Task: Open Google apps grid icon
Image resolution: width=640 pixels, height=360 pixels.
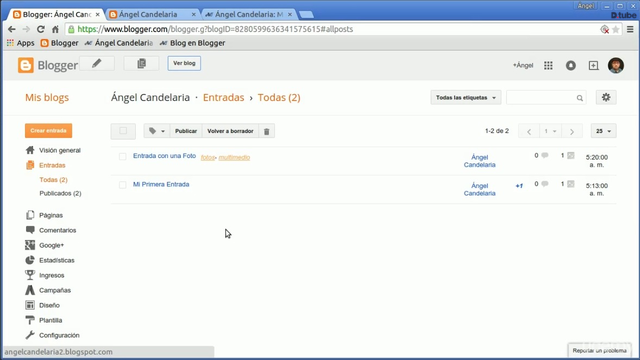Action: (x=548, y=65)
